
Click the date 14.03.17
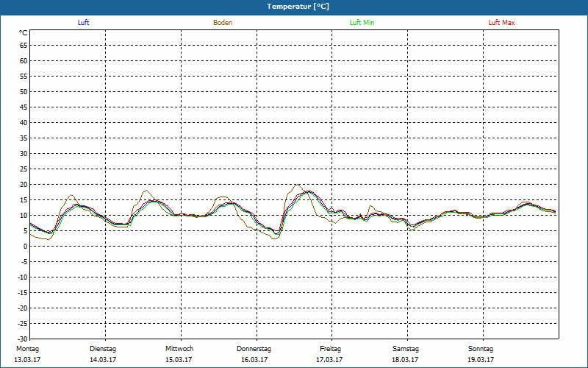click(x=103, y=360)
